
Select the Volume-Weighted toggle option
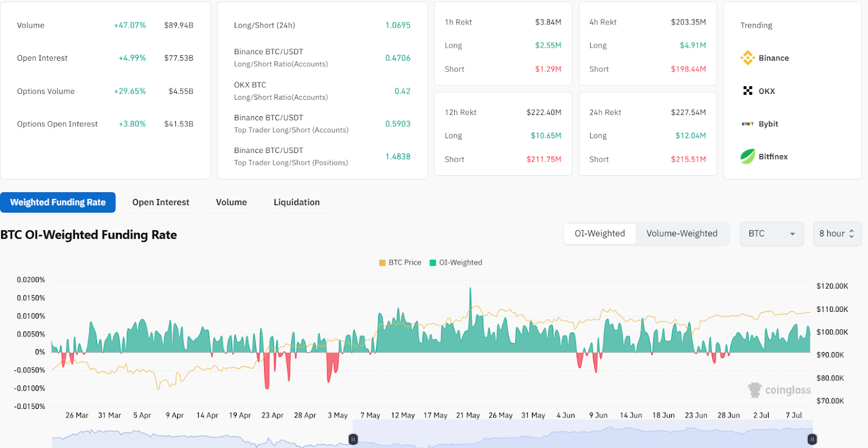pyautogui.click(x=681, y=233)
